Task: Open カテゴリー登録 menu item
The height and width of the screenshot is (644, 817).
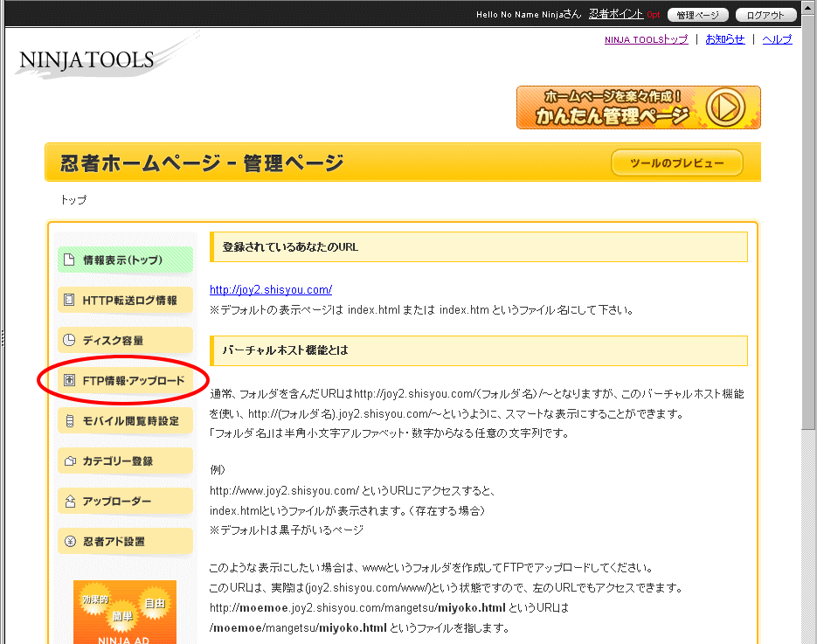Action: 125,460
